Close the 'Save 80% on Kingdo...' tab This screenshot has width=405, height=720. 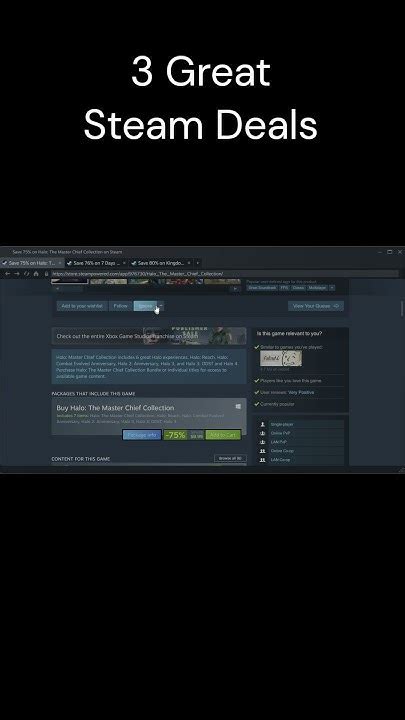pyautogui.click(x=189, y=263)
